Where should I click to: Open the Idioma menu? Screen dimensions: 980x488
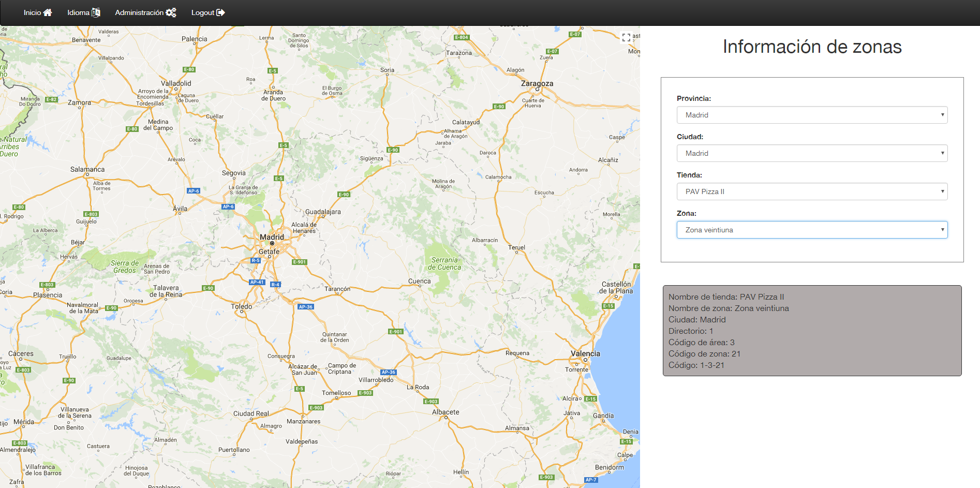[x=83, y=12]
